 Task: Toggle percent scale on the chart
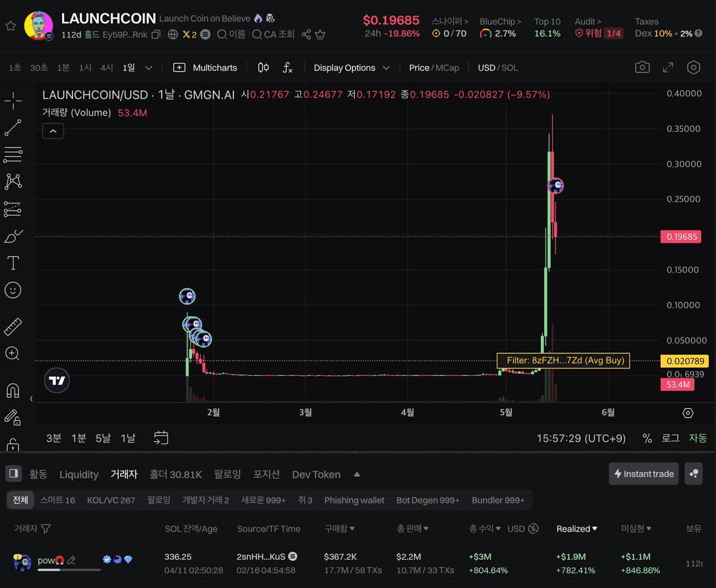click(x=647, y=438)
